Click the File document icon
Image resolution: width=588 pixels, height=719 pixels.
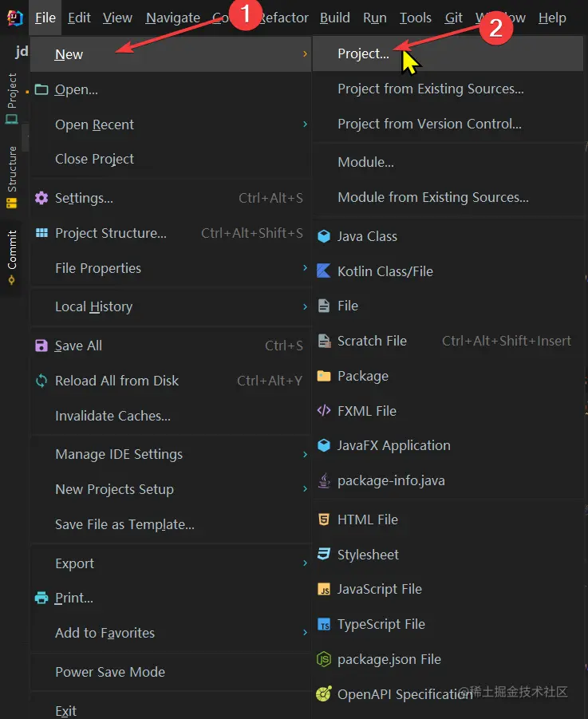[x=324, y=306]
